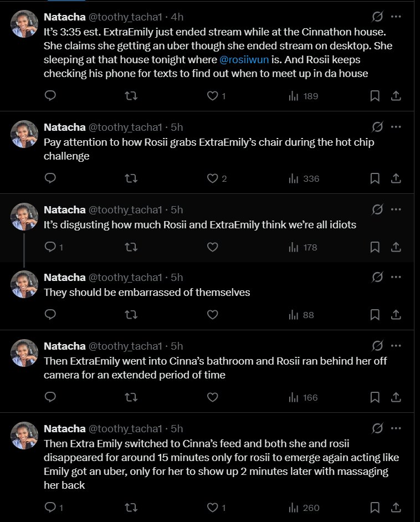
Task: Click Natacha's avatar on the bathroom tweet
Action: 24,353
